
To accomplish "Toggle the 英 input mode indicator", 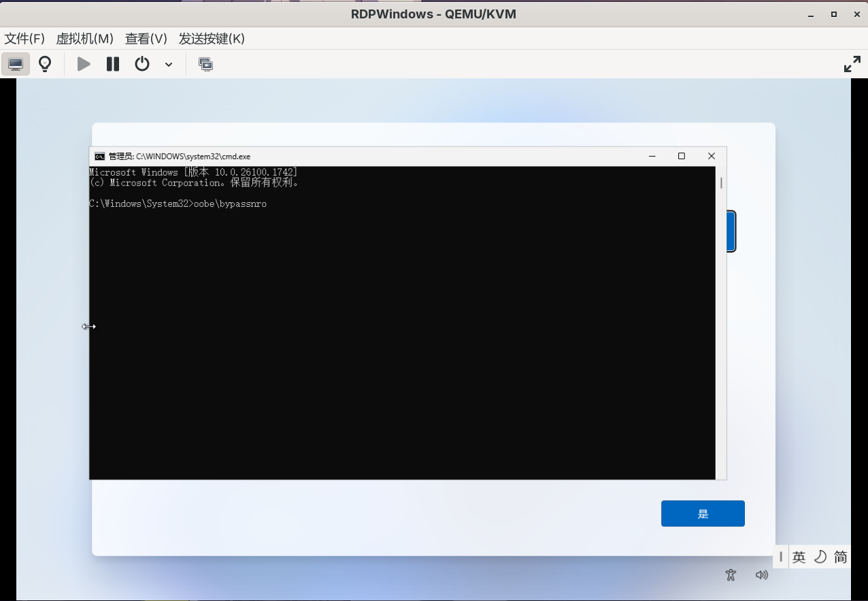I will (799, 557).
